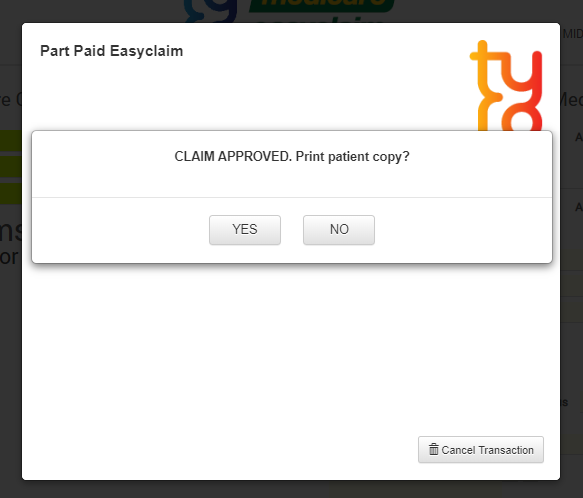The height and width of the screenshot is (498, 583).
Task: Click the lower dimmed 'A' label at right
Action: point(579,207)
